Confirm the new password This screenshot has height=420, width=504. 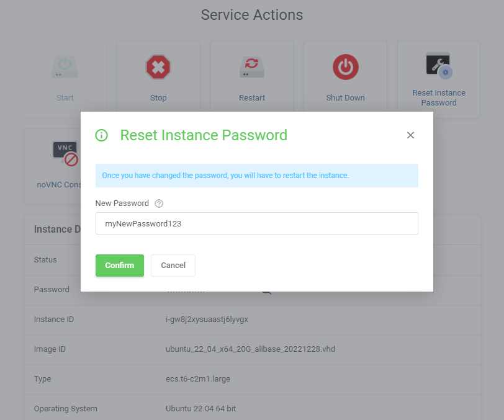point(120,266)
